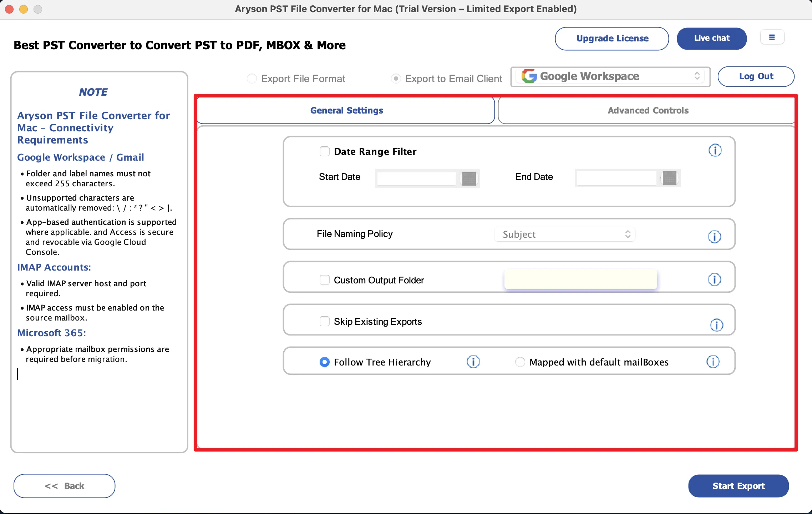Select Follow Tree Hierarchy radio option
The image size is (812, 514).
pyautogui.click(x=324, y=362)
